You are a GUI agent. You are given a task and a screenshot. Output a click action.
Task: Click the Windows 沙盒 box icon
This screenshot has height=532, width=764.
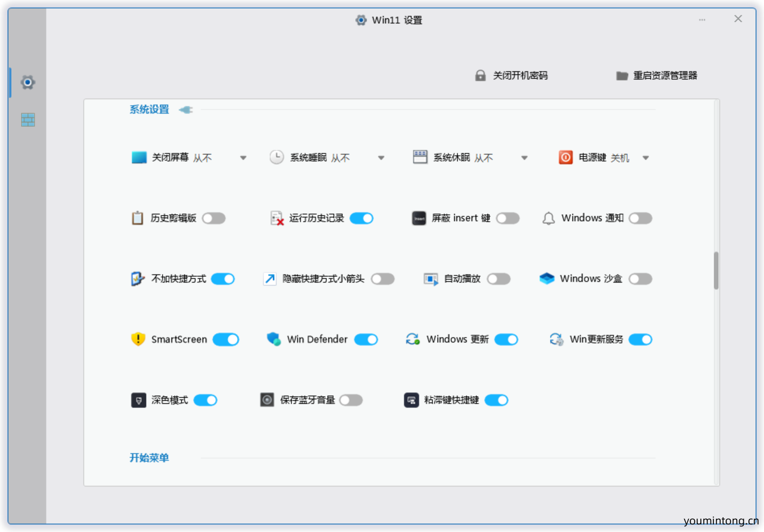(547, 278)
